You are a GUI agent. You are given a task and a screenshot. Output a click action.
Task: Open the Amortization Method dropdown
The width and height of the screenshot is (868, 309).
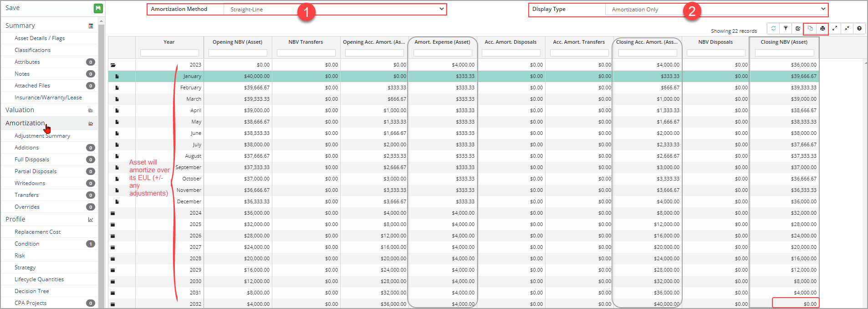(x=335, y=9)
